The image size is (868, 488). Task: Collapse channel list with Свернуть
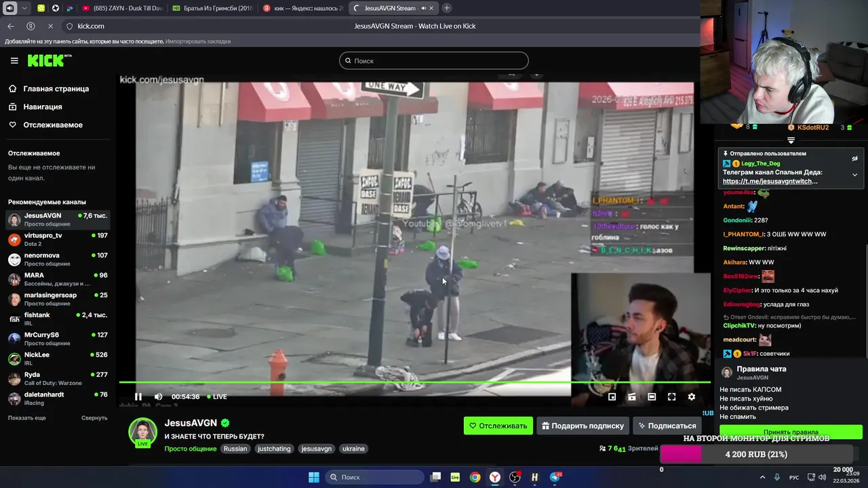[x=94, y=418]
